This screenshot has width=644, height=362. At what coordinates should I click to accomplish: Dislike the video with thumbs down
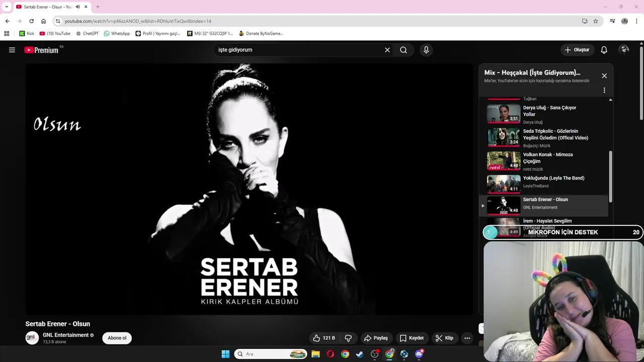[348, 338]
